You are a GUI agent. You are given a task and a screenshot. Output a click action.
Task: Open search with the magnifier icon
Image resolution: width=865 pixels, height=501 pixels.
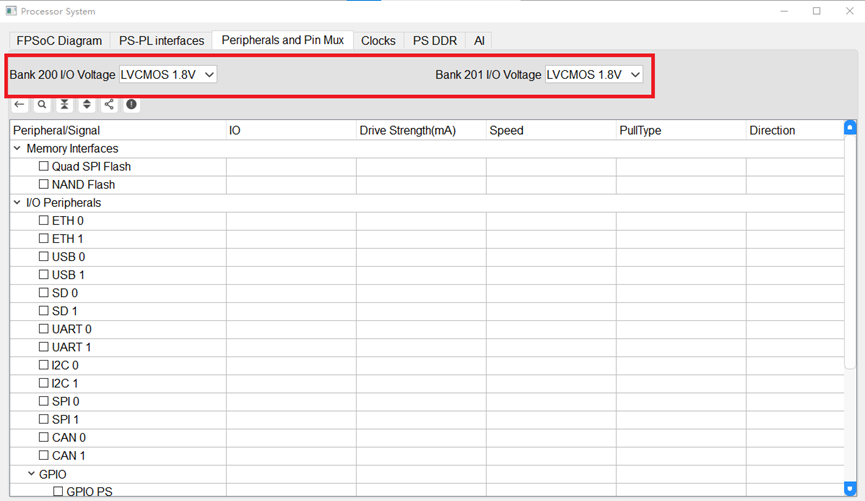point(42,104)
